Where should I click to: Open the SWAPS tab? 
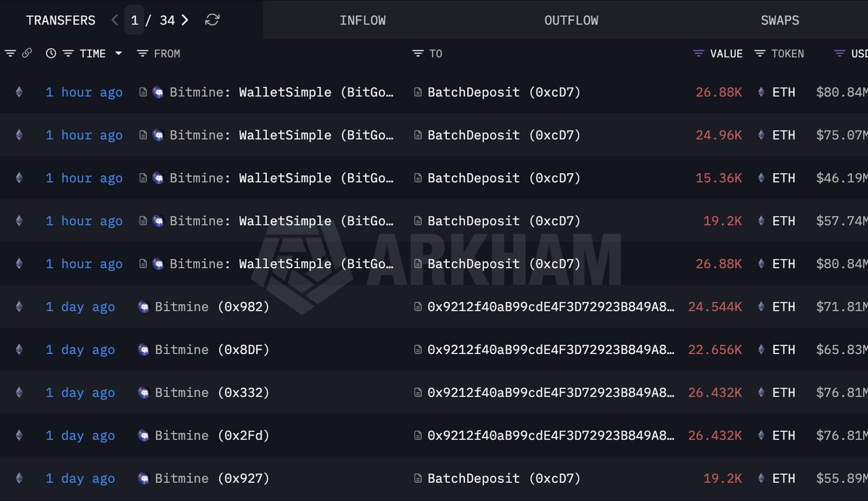[780, 20]
